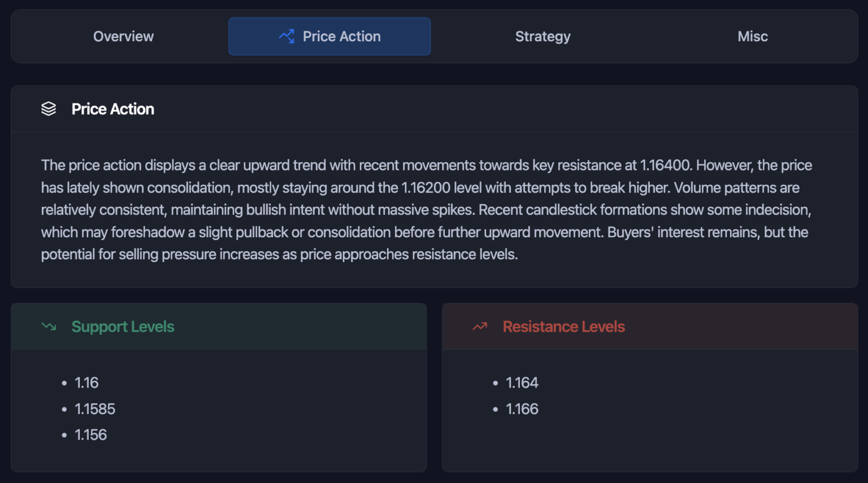Click the green downward trend icon near Support Levels
The width and height of the screenshot is (868, 483).
(49, 326)
